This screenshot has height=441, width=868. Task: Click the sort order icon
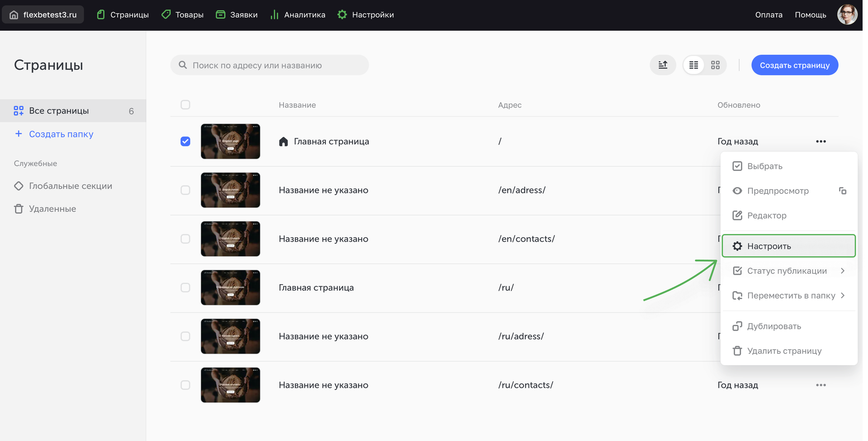(663, 65)
